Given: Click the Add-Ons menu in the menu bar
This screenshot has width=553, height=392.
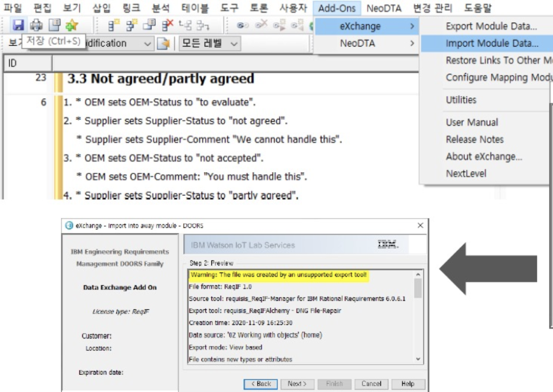Looking at the screenshot, I should coord(337,8).
